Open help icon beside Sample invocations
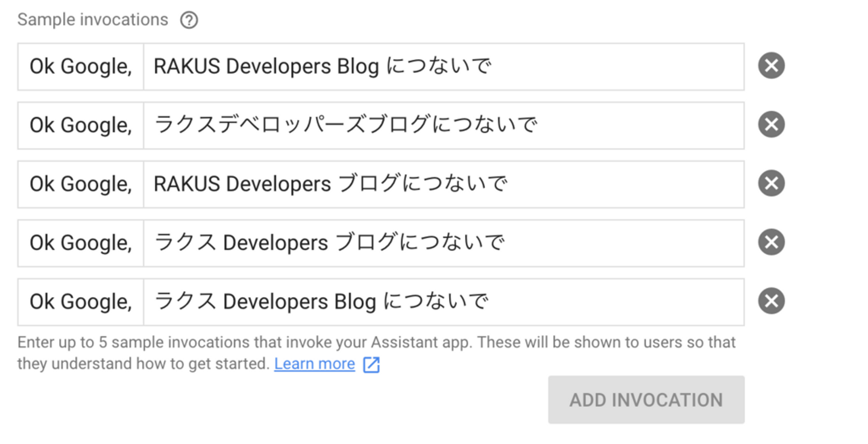868x444 pixels. pyautogui.click(x=189, y=20)
